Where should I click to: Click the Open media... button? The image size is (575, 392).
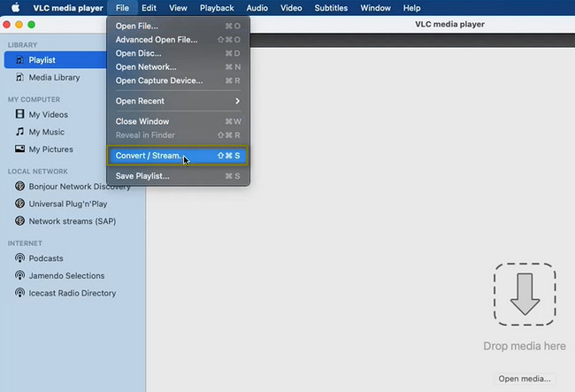point(525,379)
